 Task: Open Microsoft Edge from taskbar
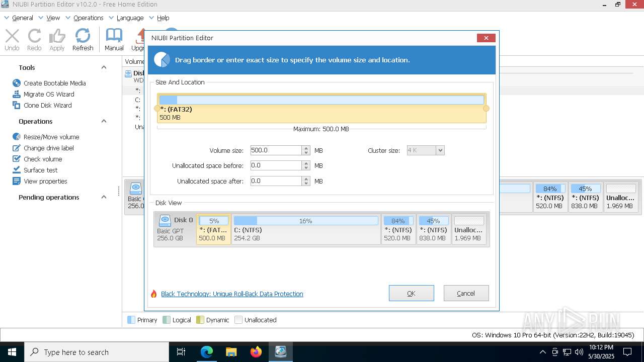pos(207,352)
